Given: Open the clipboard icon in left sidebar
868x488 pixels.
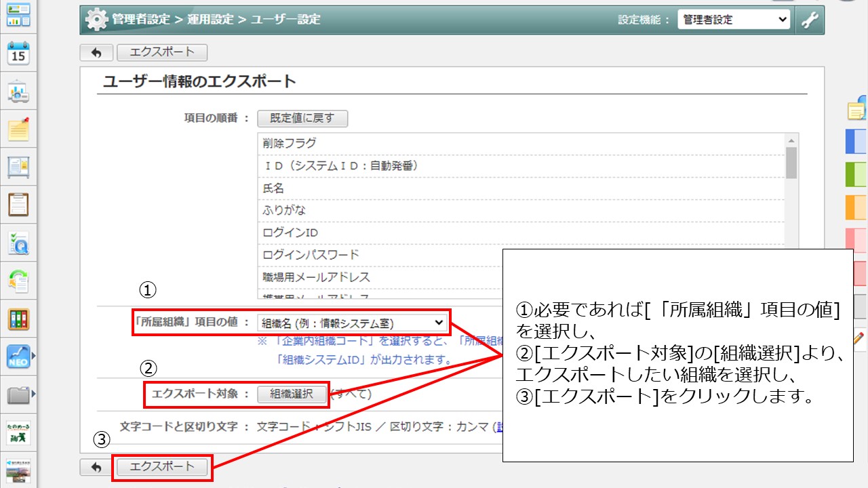Looking at the screenshot, I should coord(18,204).
